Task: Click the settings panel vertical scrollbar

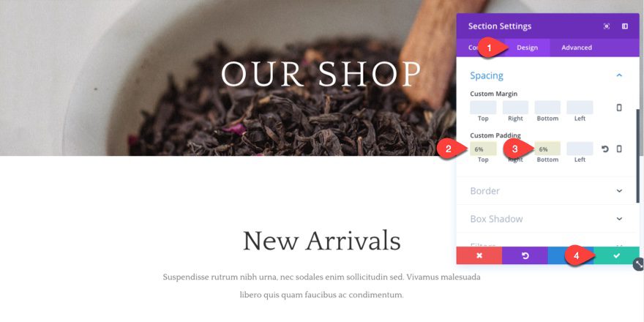Action: 637,155
